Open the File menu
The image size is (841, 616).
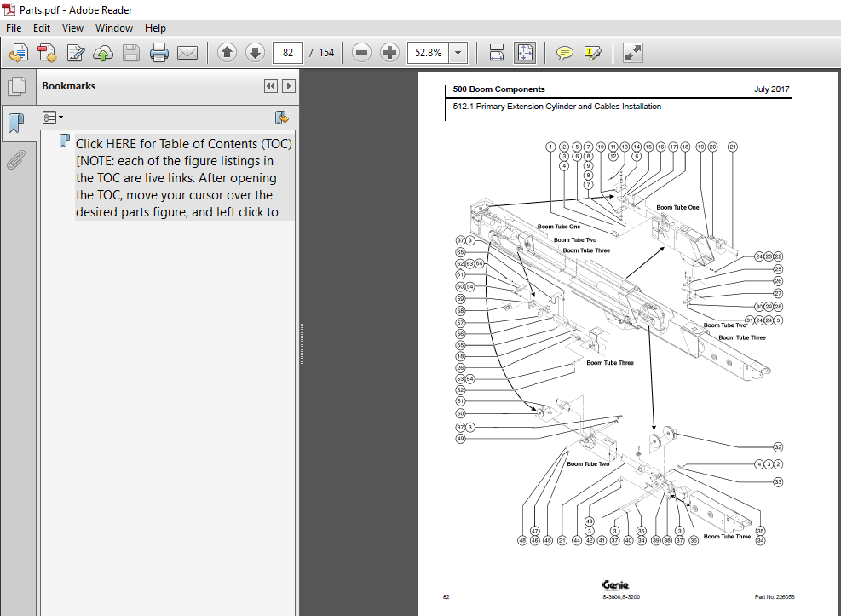tap(14, 28)
